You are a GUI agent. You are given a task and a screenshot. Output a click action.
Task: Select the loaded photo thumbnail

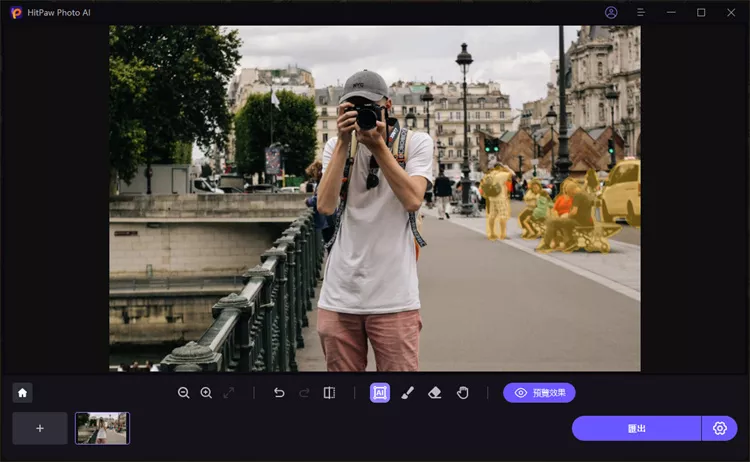102,428
